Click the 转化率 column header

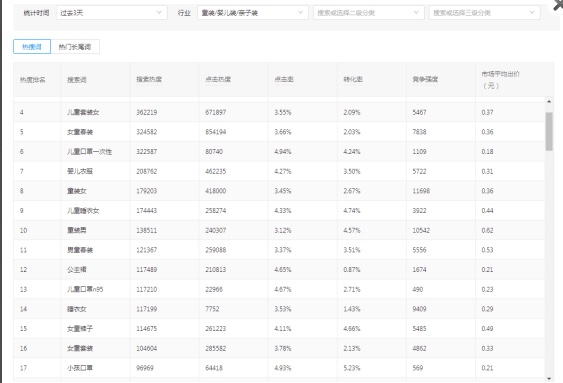[353, 79]
